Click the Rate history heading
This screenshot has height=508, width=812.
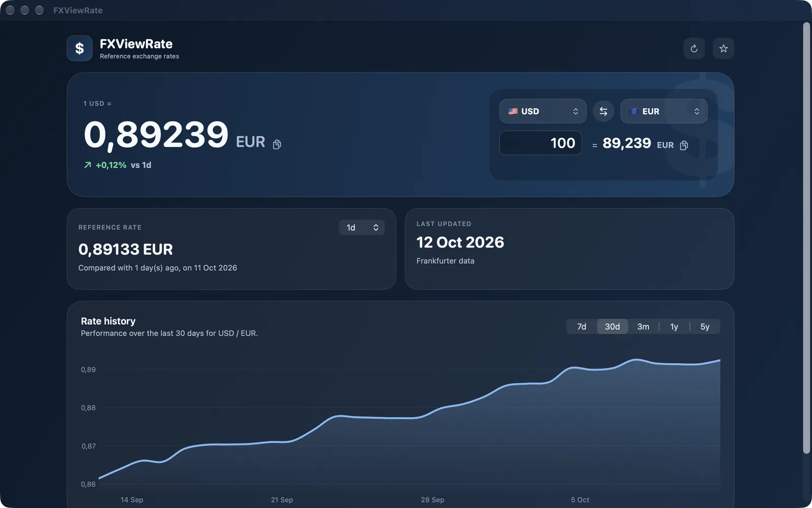coord(108,321)
